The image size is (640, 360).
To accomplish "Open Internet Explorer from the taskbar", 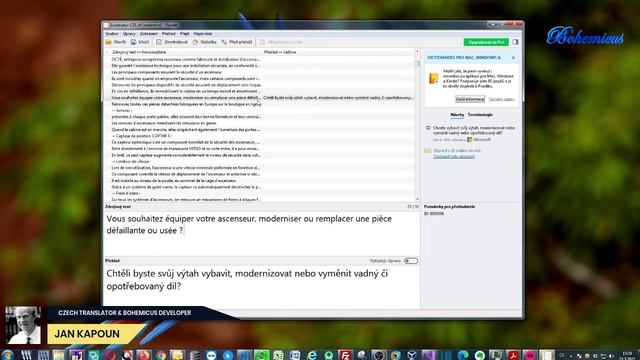I will (312, 355).
